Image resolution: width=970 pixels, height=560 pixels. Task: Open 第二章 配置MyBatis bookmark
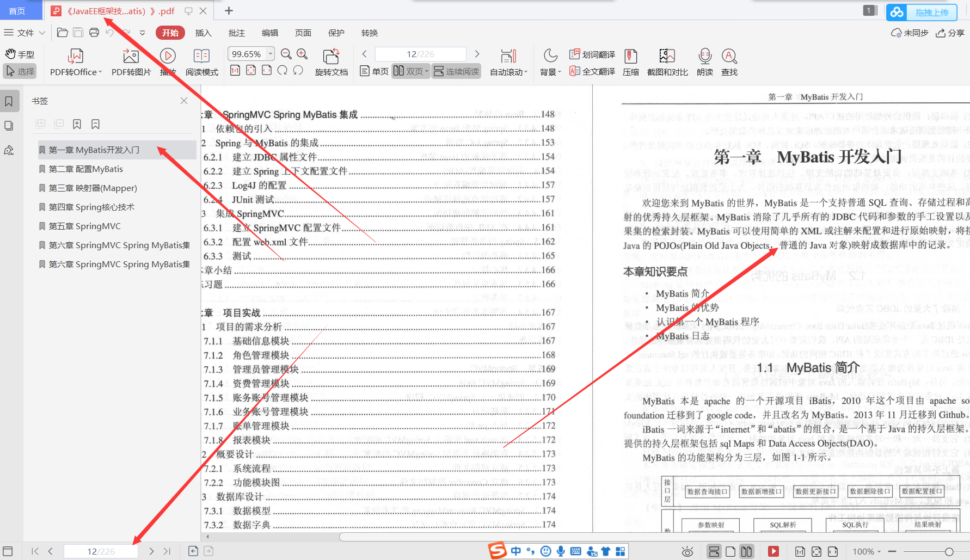86,169
